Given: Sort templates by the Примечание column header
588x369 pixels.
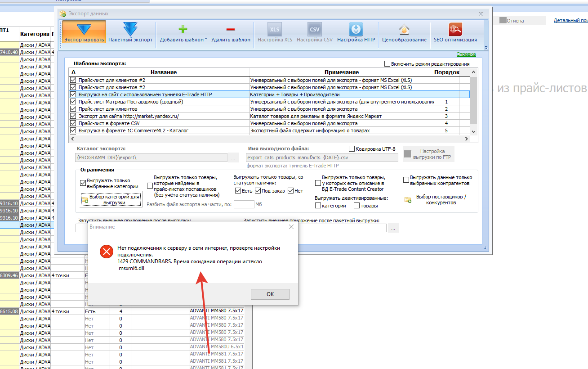Looking at the screenshot, I should point(342,72).
